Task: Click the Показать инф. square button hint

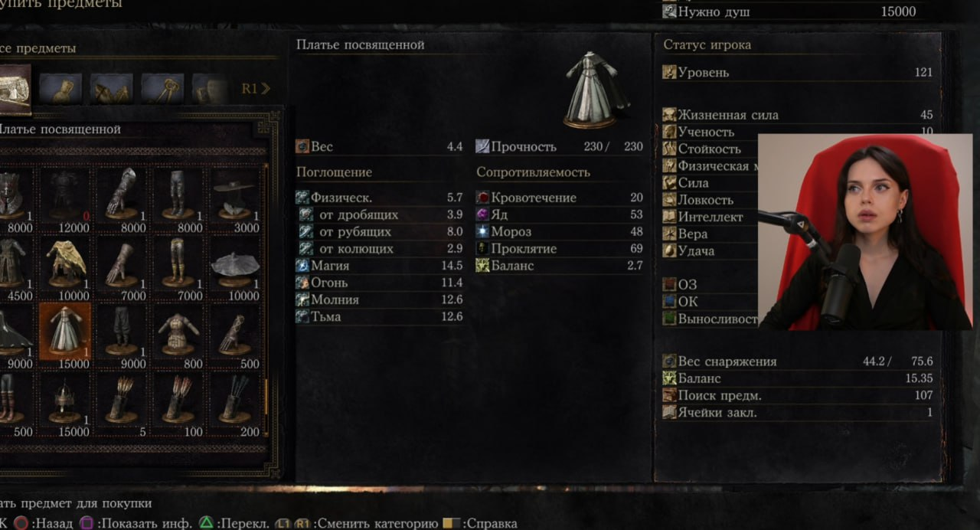Action: (x=136, y=524)
